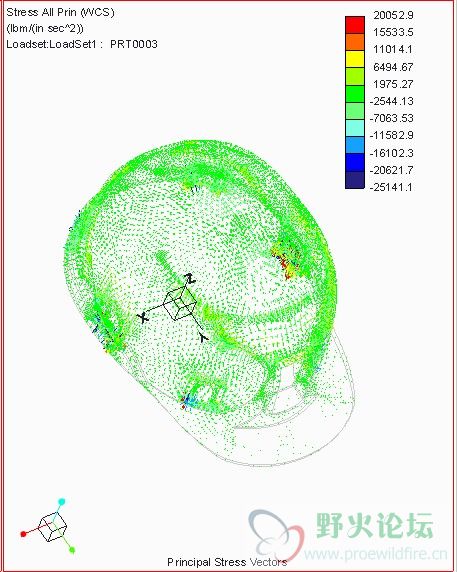This screenshot has width=457, height=572.
Task: Select the Z axis label of the WCS
Action: pyautogui.click(x=190, y=279)
